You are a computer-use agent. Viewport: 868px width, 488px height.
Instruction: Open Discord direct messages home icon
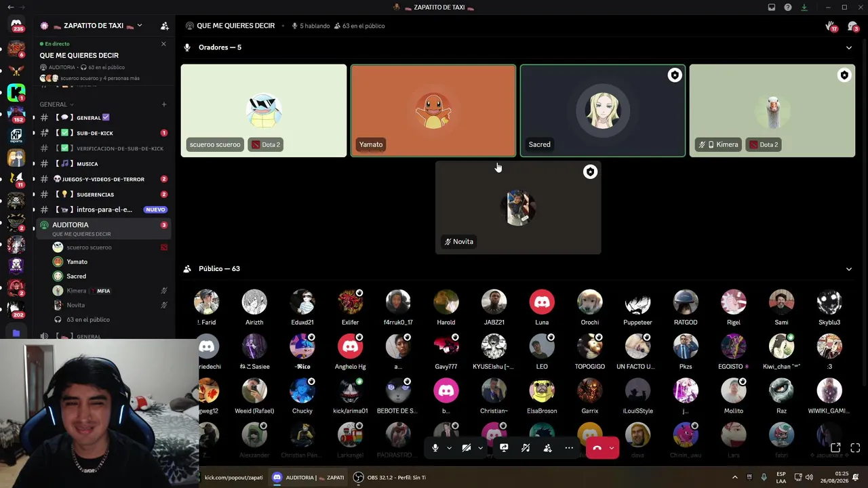[x=16, y=25]
